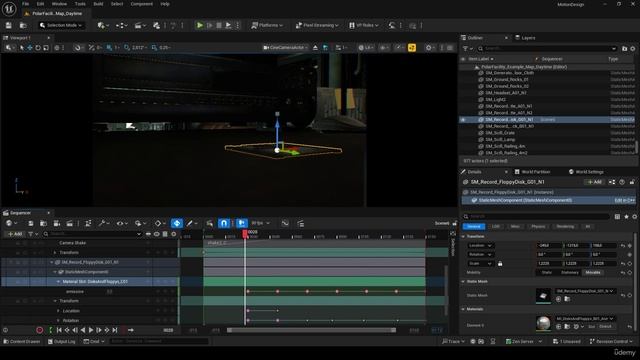This screenshot has width=640, height=360.
Task: Collapse the Material Slot track in Sequencer
Action: [58, 282]
